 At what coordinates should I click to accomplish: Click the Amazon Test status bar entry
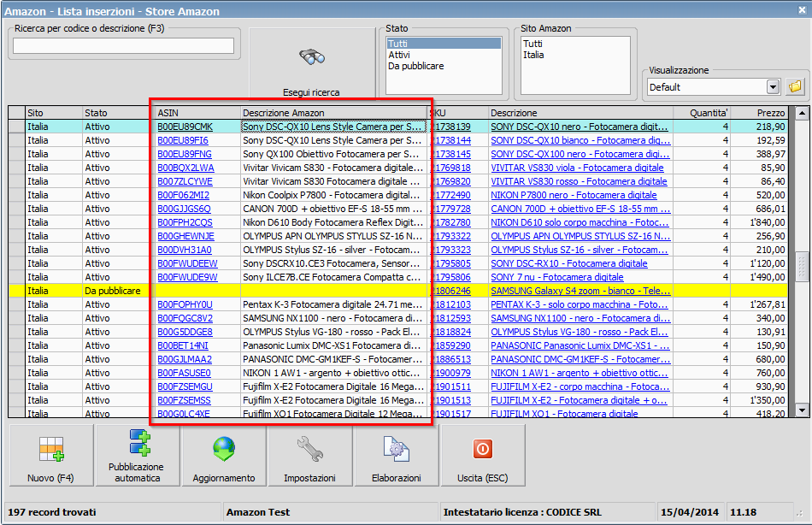coord(258,512)
